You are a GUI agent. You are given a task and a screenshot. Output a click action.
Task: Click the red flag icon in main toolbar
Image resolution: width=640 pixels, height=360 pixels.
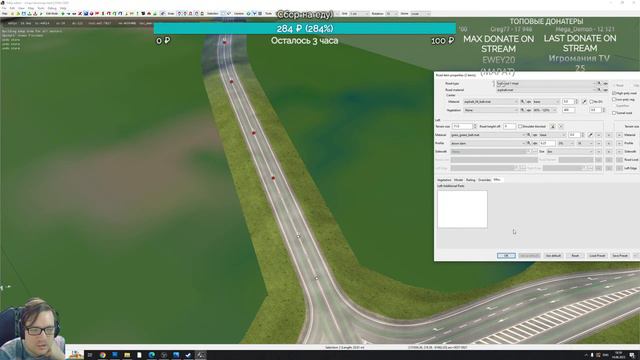(x=97, y=13)
